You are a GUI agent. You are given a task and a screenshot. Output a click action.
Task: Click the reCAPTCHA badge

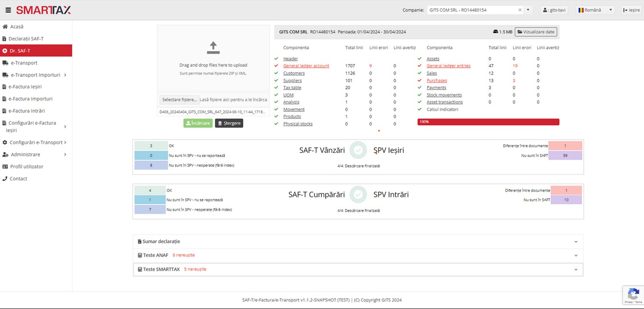click(633, 295)
